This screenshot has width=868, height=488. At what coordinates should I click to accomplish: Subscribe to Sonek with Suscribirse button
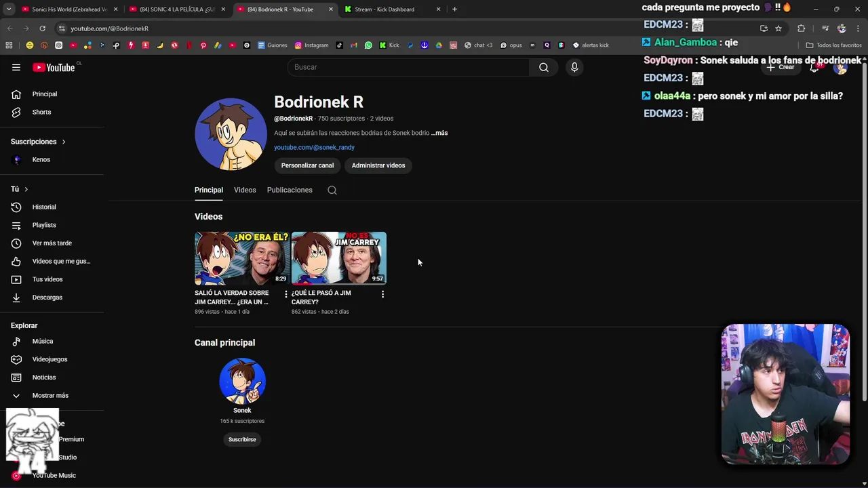[242, 439]
